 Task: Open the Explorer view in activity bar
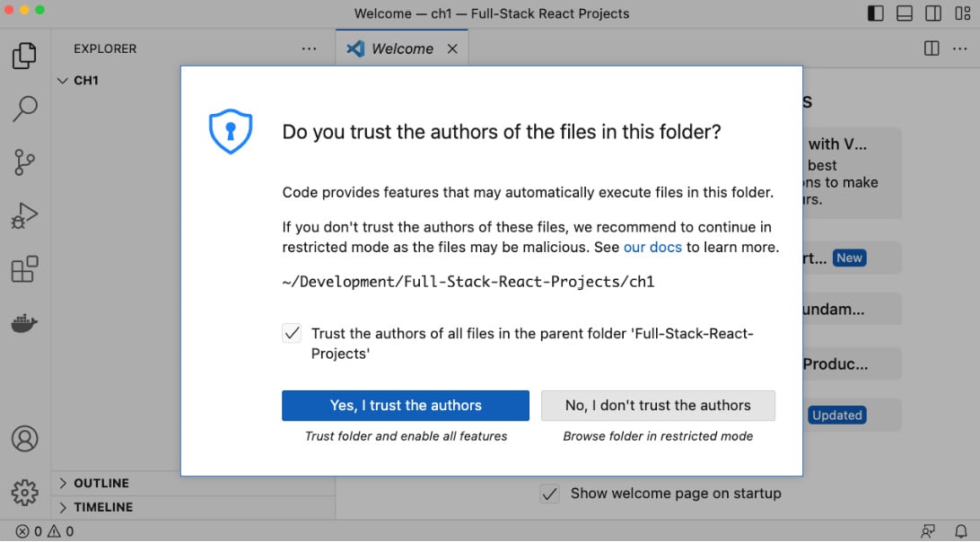pos(24,56)
